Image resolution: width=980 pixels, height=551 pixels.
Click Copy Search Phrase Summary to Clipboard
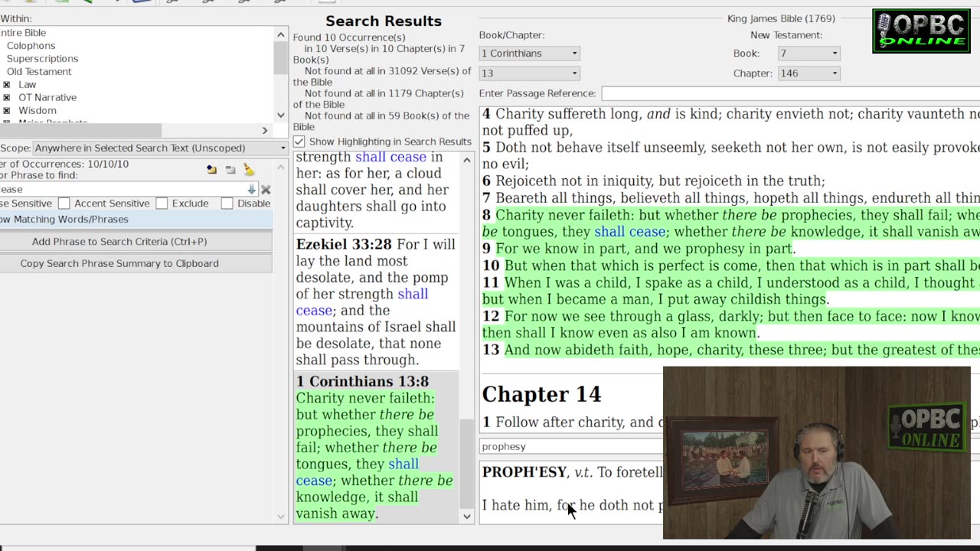click(136, 263)
